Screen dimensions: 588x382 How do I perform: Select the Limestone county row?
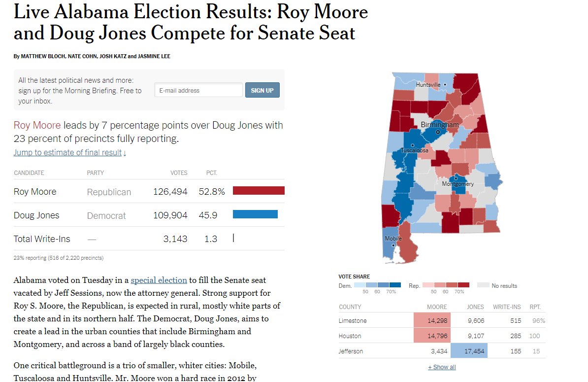tap(442, 320)
